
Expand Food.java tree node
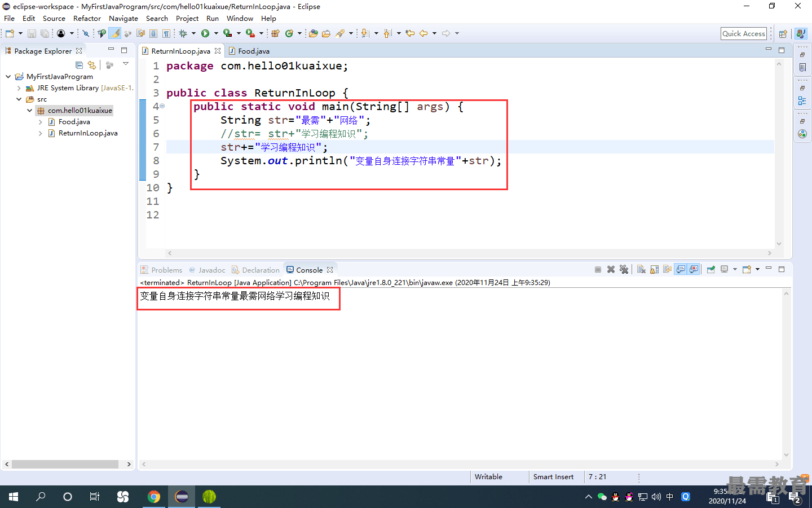coord(40,122)
